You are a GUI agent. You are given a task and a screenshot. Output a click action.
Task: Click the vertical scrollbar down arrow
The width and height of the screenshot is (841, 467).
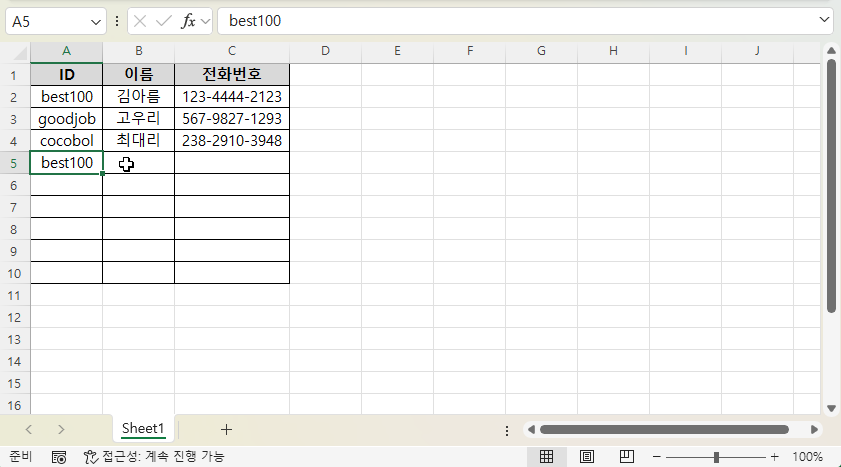click(831, 408)
